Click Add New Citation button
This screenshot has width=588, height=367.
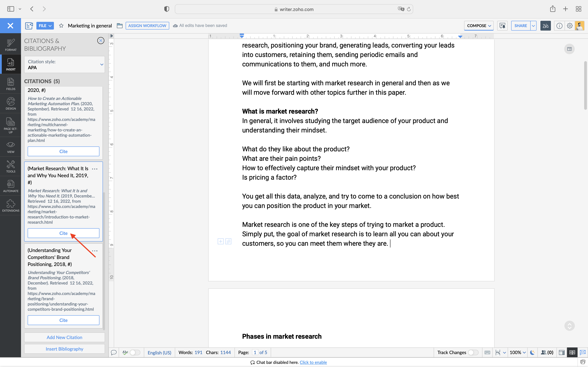(64, 337)
